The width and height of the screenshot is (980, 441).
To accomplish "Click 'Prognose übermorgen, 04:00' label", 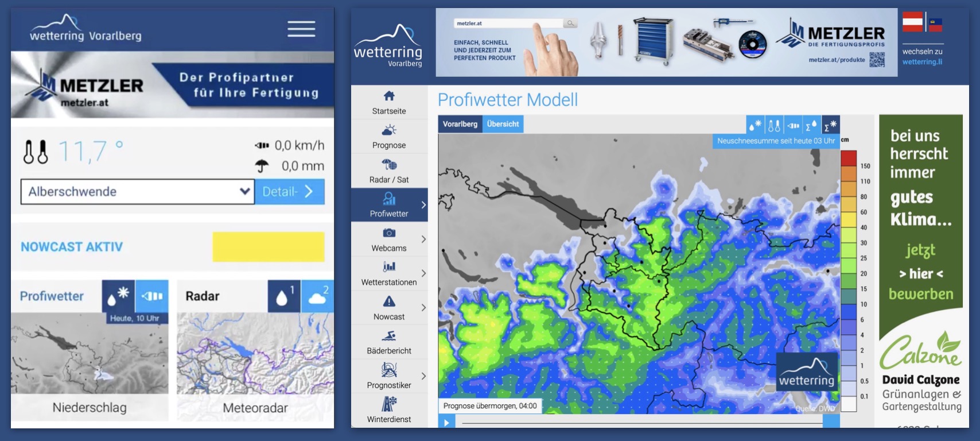I will pos(490,406).
